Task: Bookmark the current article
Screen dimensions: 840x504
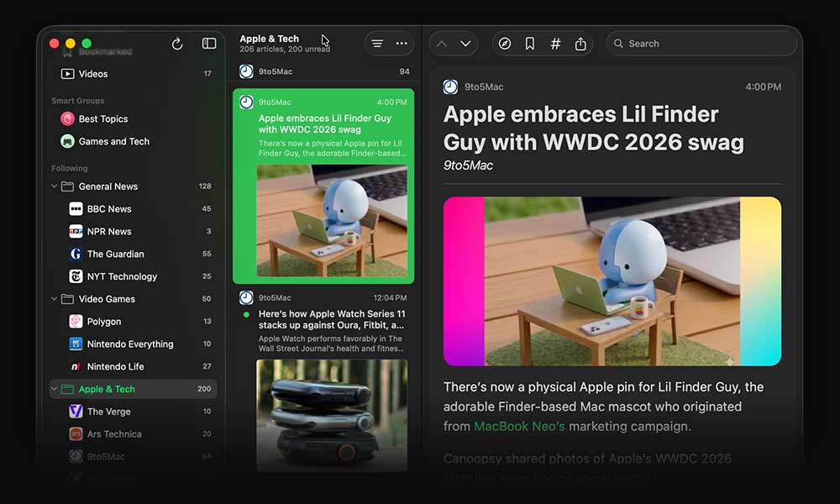Action: click(x=530, y=44)
